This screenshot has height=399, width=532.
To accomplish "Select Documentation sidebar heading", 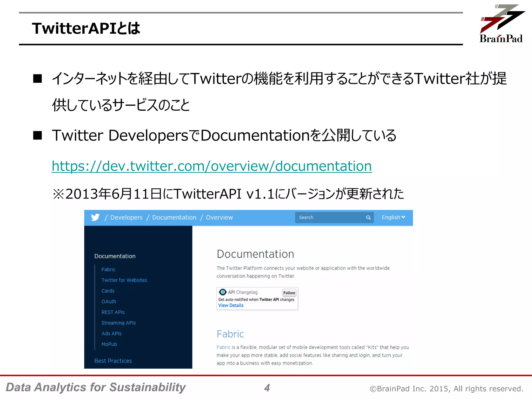I will [x=115, y=256].
